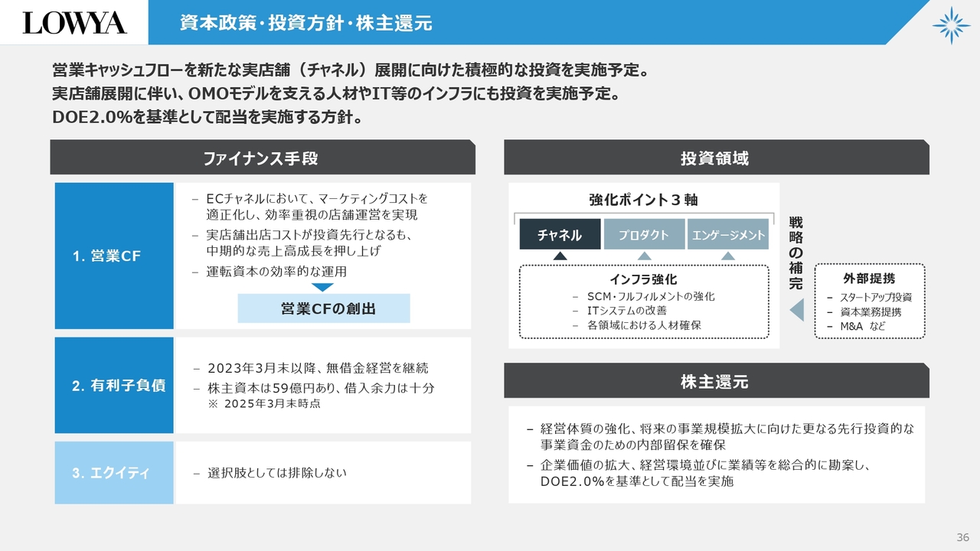The width and height of the screenshot is (980, 551).
Task: Click the line 事業資金のための内部留保を確保
Action: pos(632,445)
